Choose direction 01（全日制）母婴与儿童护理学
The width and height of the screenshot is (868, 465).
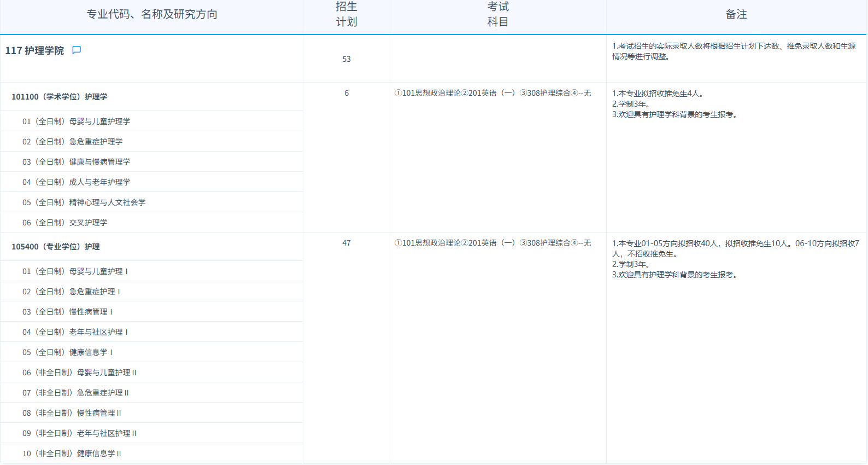click(76, 121)
